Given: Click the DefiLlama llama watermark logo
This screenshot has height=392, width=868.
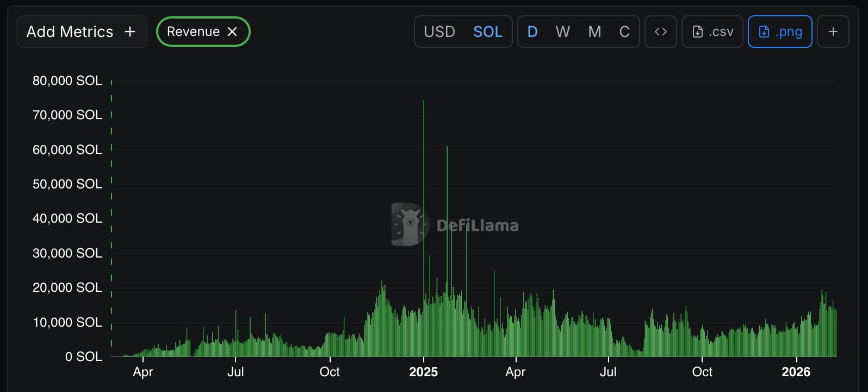Looking at the screenshot, I should (x=409, y=224).
